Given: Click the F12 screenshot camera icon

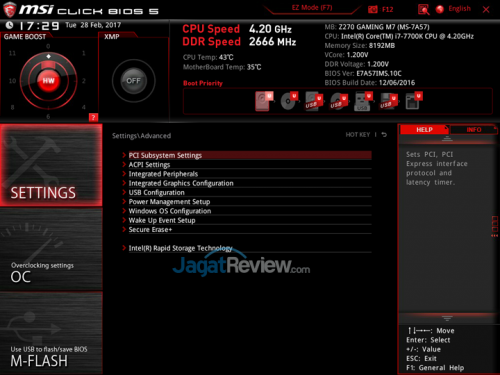Looking at the screenshot, I should pos(372,9).
